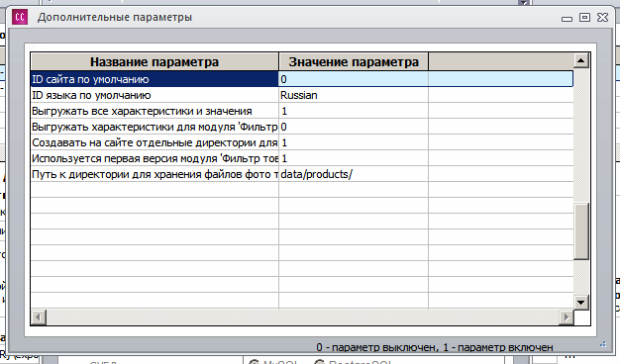This screenshot has height=364, width=620.
Task: Click value 1 of Используется первая версия модуля
Action: pos(354,158)
